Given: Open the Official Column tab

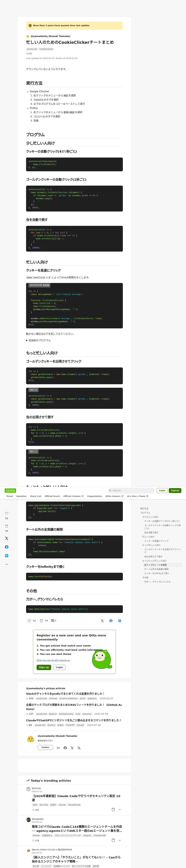Looking at the screenshot, I should tap(73, 496).
